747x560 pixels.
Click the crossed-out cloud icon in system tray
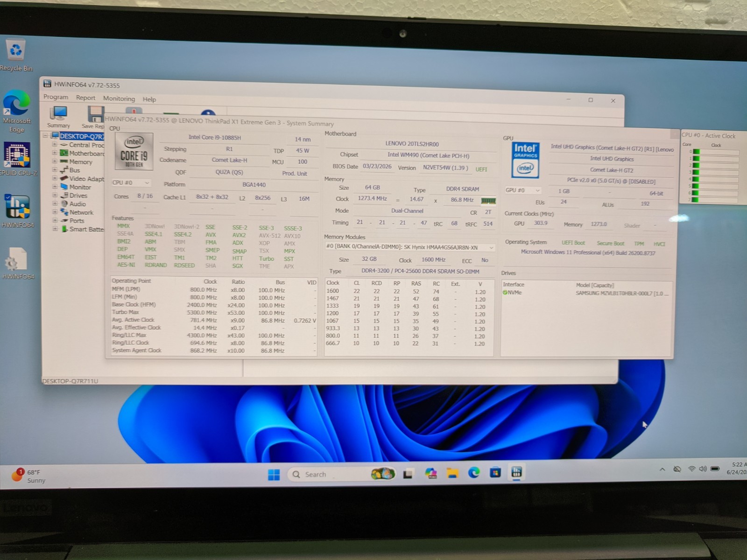coord(677,469)
